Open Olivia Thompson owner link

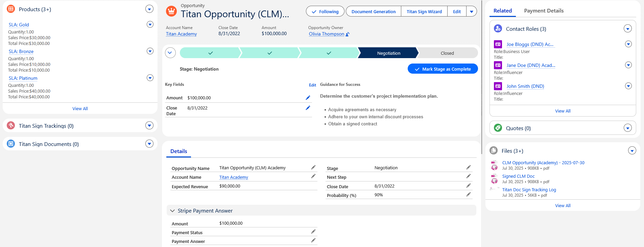327,34
